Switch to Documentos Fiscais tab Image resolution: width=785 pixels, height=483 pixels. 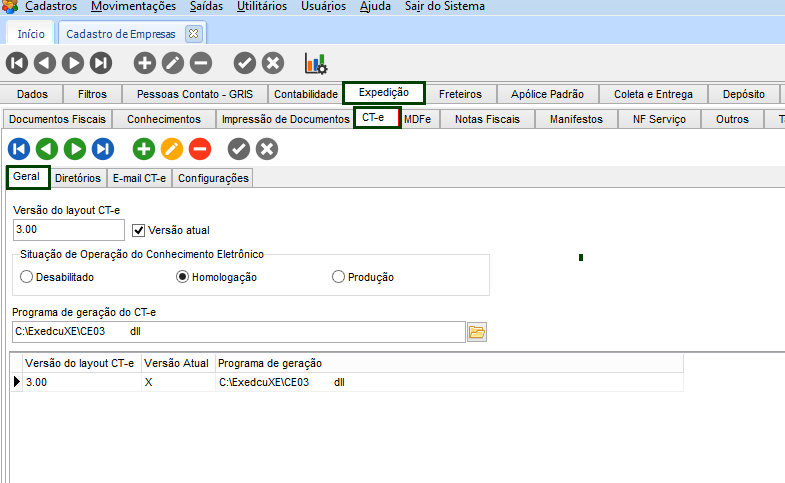tap(57, 119)
